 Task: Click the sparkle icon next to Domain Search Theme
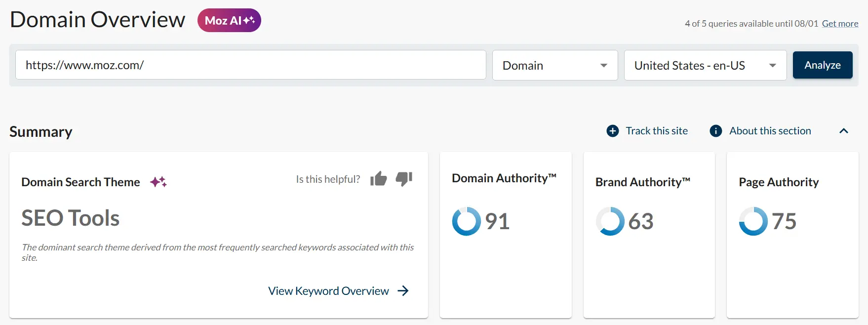pyautogui.click(x=158, y=182)
